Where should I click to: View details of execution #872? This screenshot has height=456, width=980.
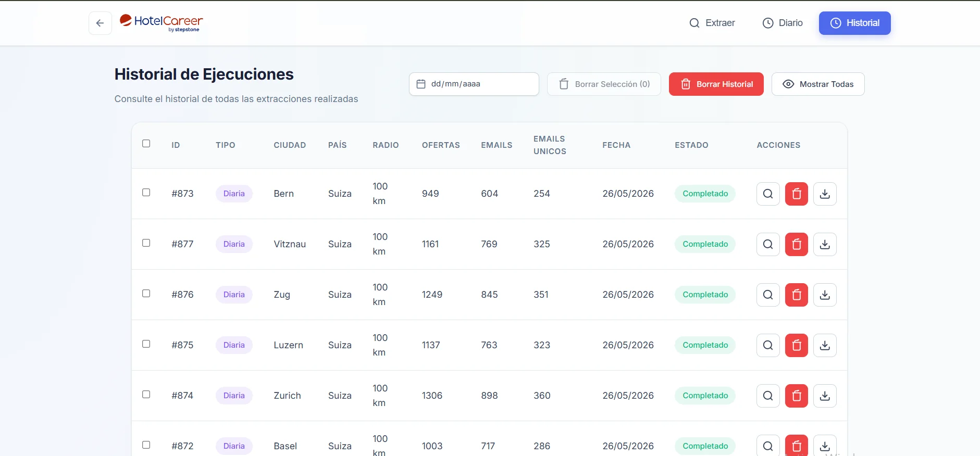pyautogui.click(x=768, y=446)
